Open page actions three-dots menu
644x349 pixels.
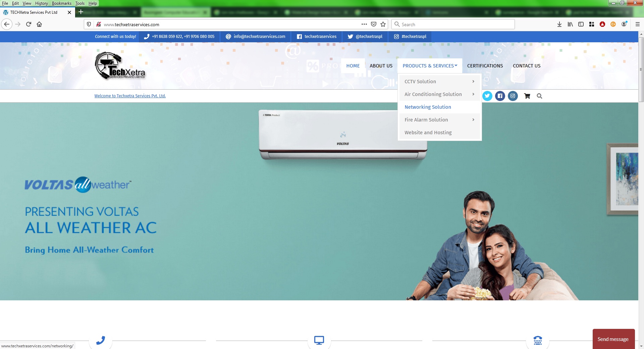click(364, 24)
